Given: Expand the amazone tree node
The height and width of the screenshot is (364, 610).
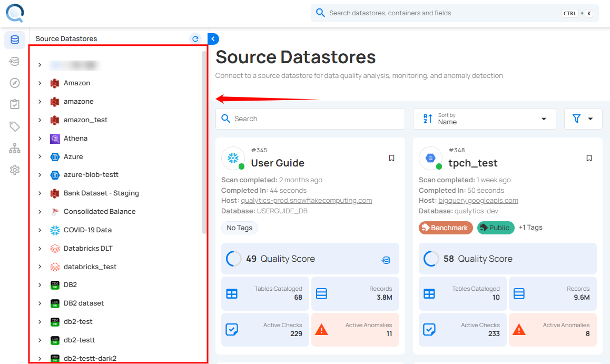Looking at the screenshot, I should (40, 102).
